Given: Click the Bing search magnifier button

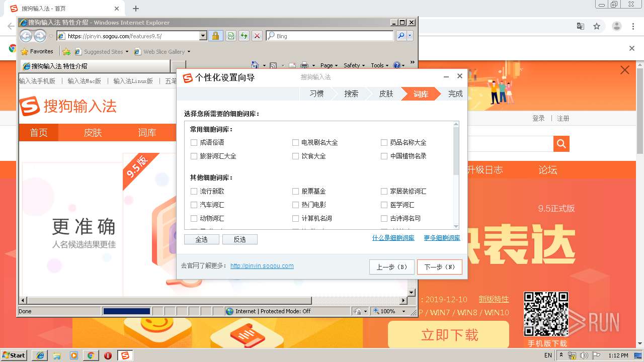Looking at the screenshot, I should pyautogui.click(x=400, y=36).
